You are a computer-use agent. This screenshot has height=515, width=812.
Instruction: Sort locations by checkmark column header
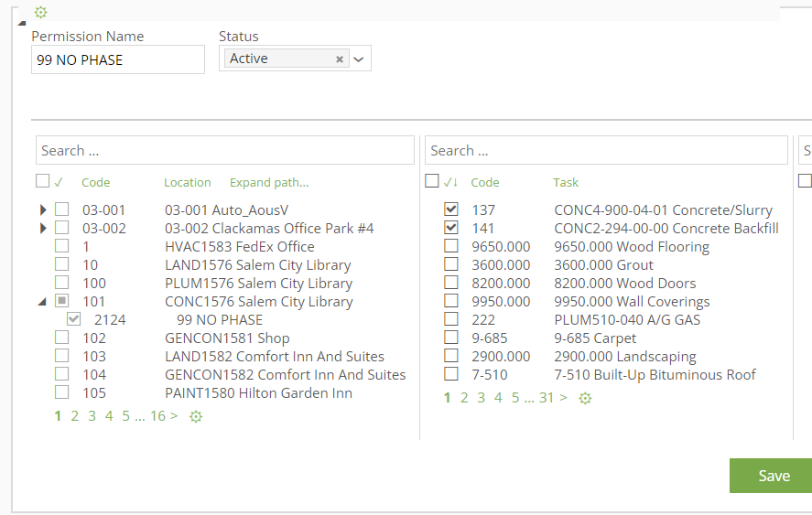tap(59, 182)
